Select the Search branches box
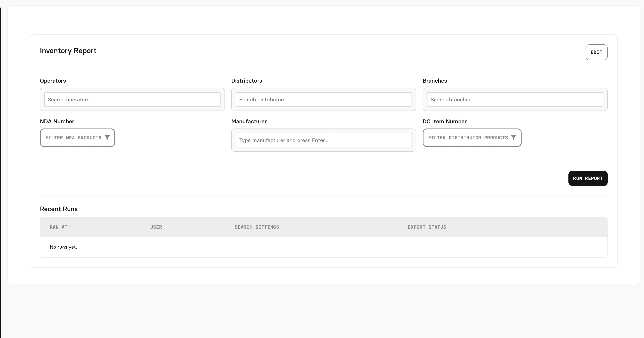Image resolution: width=644 pixels, height=338 pixels. (515, 100)
